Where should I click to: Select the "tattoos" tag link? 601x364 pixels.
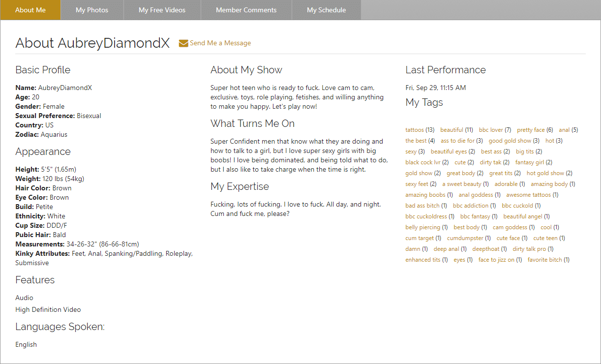(x=415, y=130)
